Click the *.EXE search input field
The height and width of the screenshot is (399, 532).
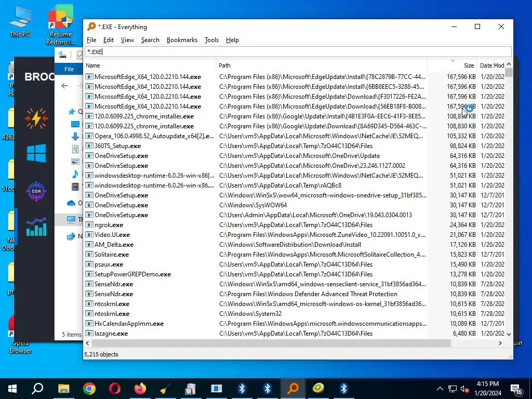coord(298,51)
